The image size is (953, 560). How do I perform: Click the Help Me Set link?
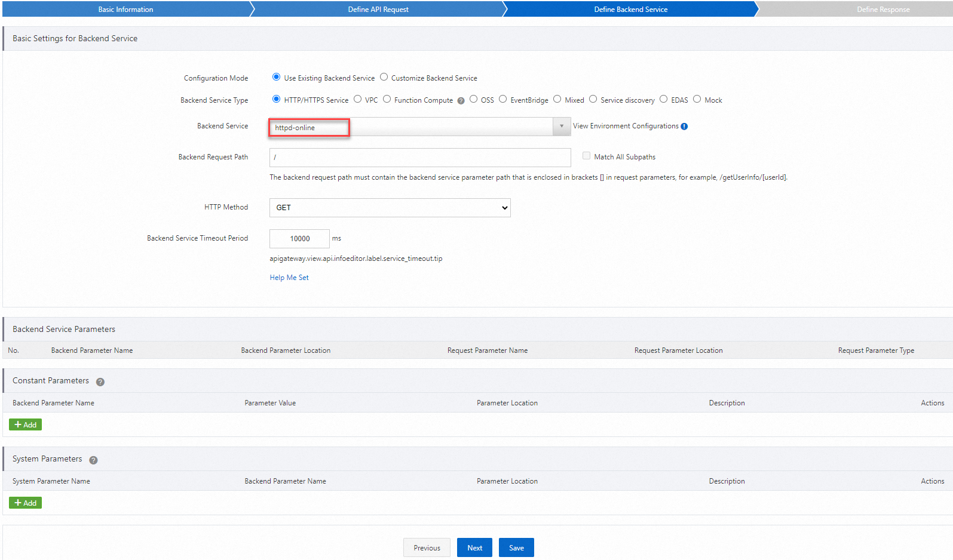coord(289,278)
